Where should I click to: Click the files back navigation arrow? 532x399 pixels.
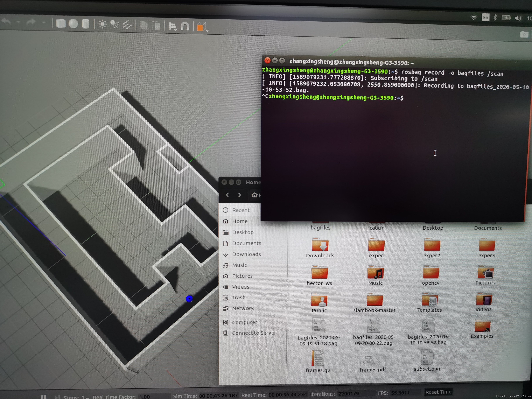[227, 195]
